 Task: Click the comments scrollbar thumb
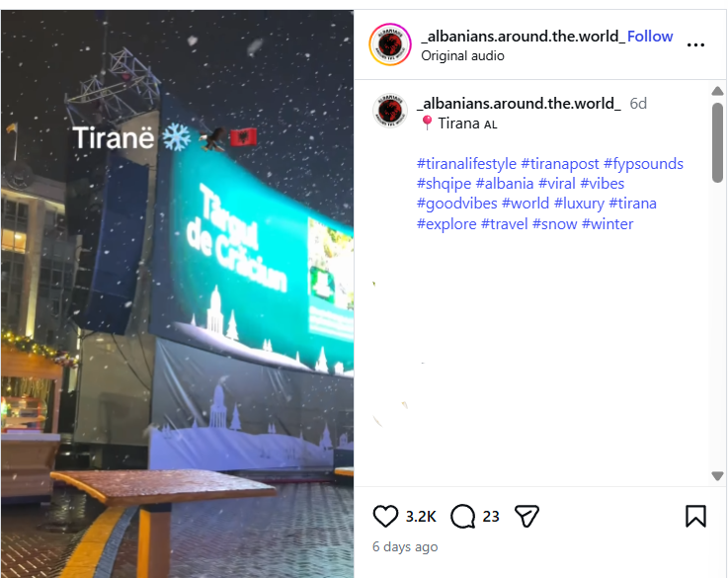[717, 142]
